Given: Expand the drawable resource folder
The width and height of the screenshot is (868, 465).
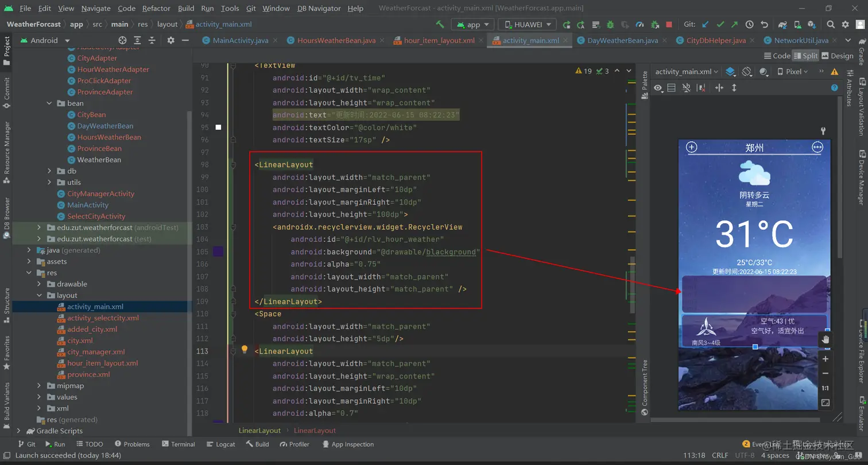Looking at the screenshot, I should [x=39, y=284].
